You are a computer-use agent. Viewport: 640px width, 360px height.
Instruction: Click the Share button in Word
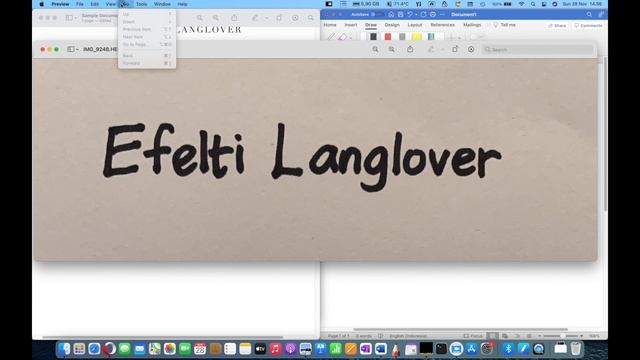[x=557, y=25]
